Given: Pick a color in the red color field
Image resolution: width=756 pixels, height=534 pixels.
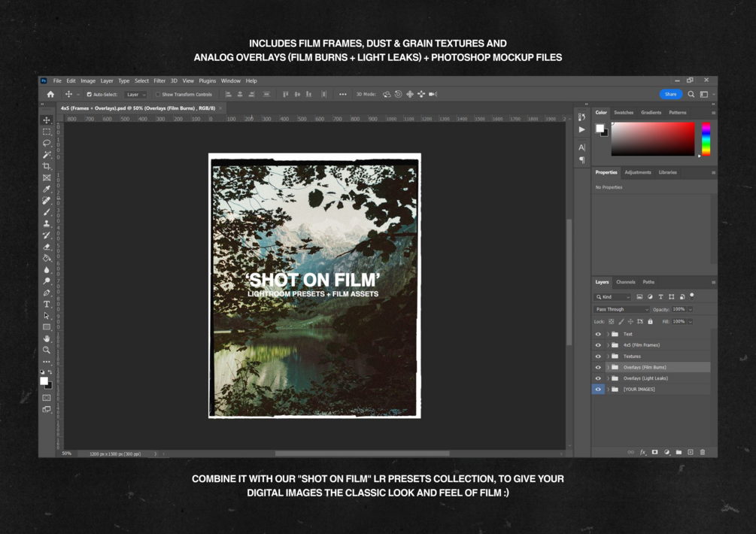Looking at the screenshot, I should click(x=653, y=139).
